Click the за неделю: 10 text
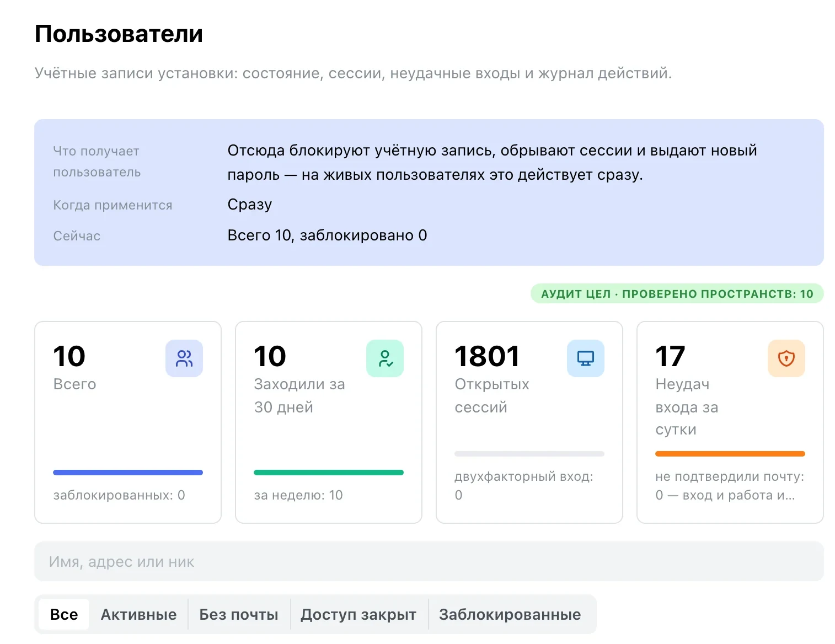This screenshot has width=835, height=644. (298, 495)
